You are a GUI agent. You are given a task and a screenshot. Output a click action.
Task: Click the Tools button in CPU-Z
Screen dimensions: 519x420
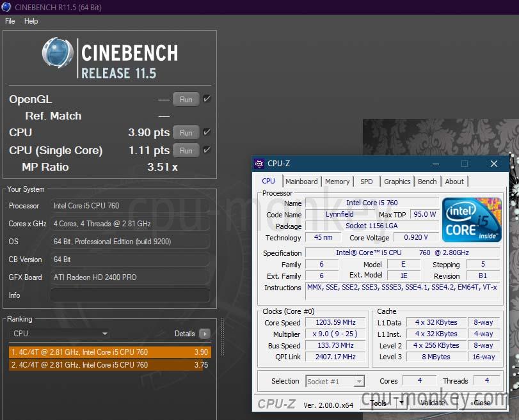click(x=378, y=403)
